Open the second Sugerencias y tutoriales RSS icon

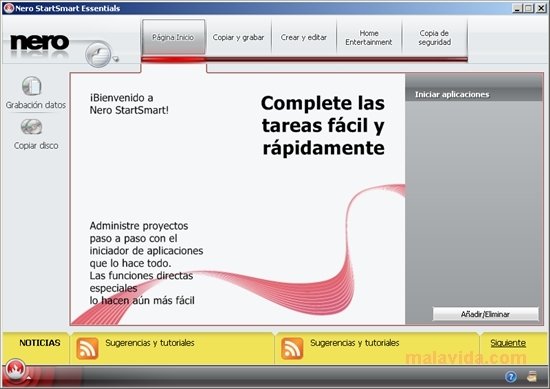(x=292, y=348)
